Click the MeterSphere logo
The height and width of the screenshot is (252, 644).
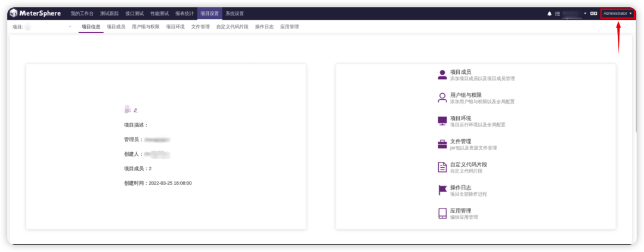(36, 14)
